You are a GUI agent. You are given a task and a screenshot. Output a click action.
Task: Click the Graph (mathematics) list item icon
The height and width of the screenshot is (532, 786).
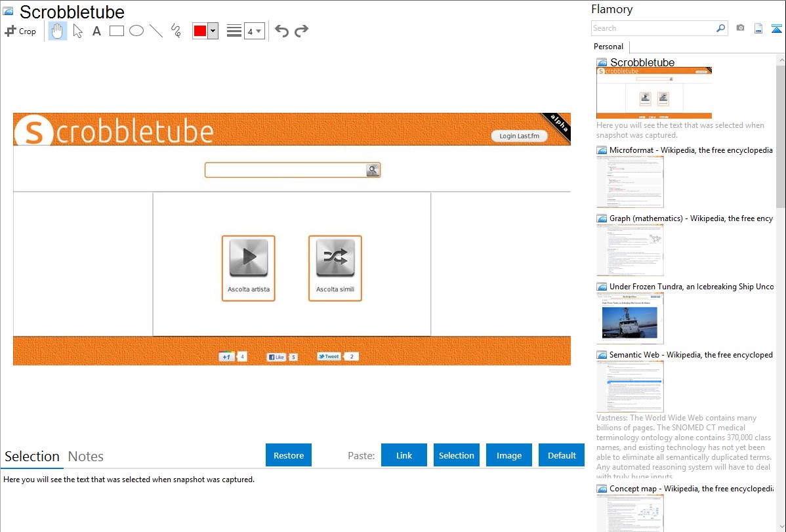click(602, 218)
